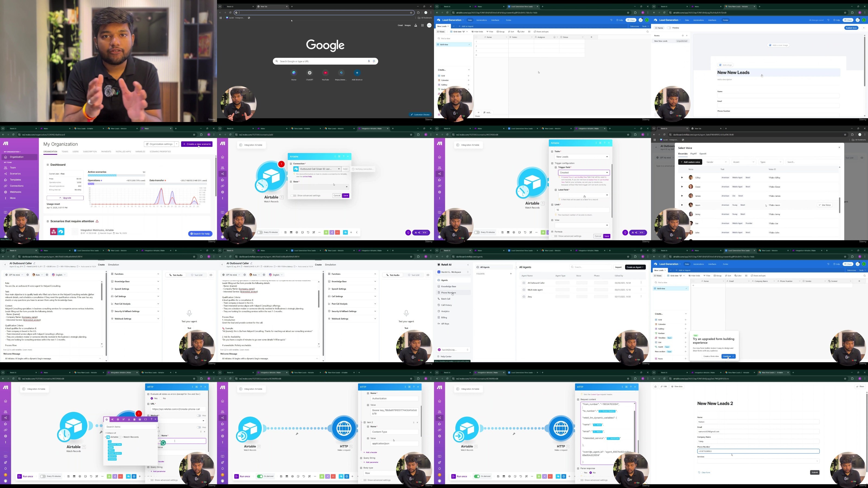The image size is (868, 488).
Task: Click plus beside Gantt view in Airtable
Action: 685,347
